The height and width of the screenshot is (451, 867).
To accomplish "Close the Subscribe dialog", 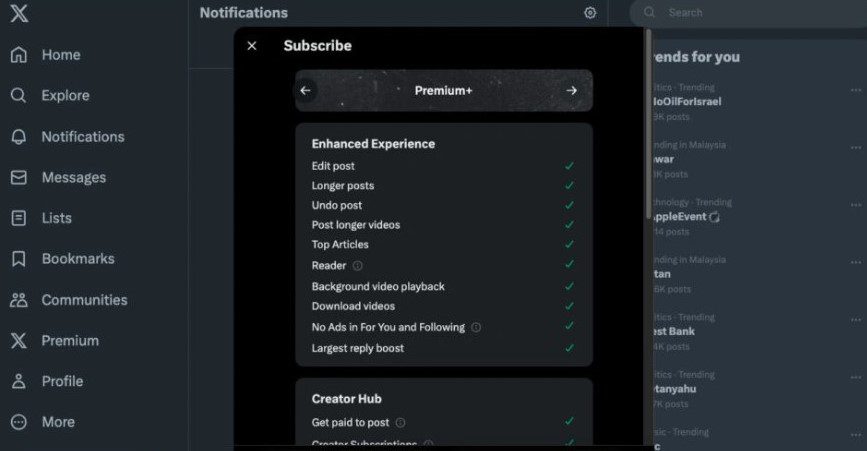I will coord(252,46).
